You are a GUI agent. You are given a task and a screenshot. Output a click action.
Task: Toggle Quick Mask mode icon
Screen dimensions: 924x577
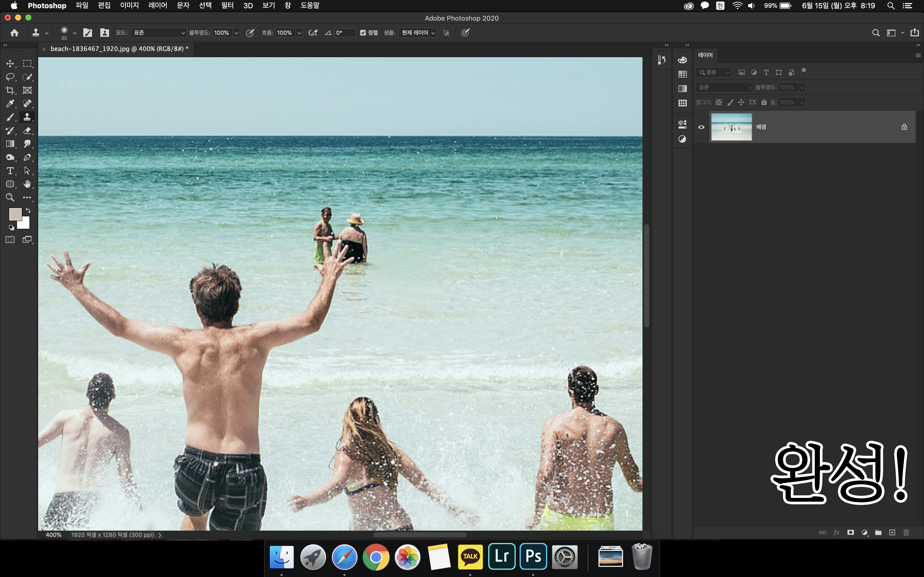coord(10,240)
